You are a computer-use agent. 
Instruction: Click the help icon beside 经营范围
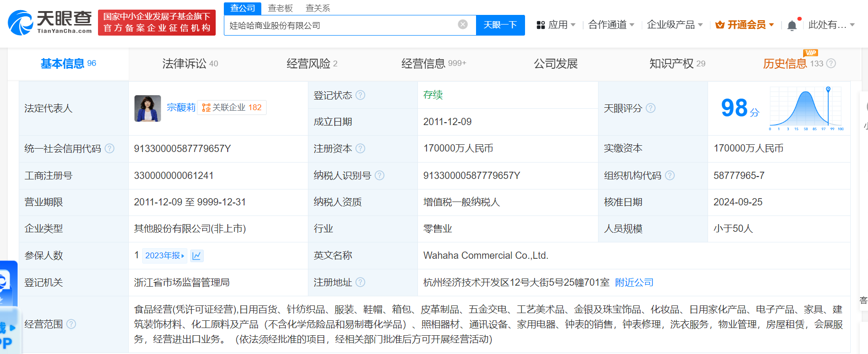click(x=71, y=324)
